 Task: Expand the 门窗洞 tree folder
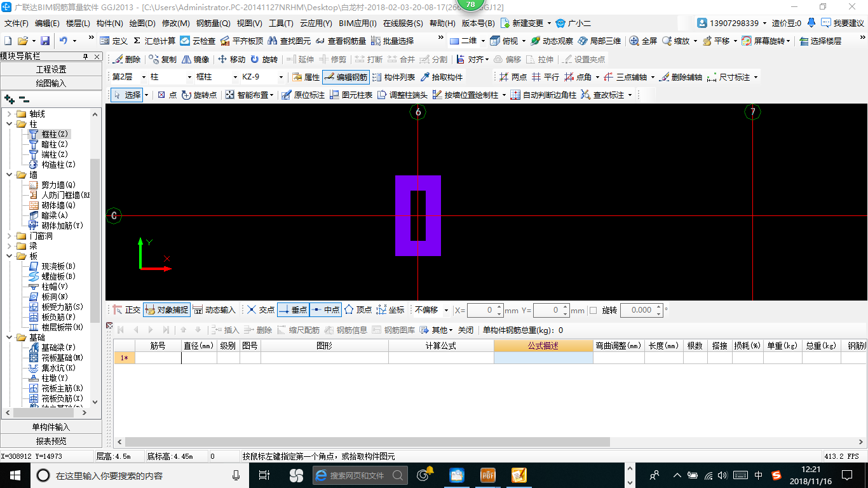point(10,236)
